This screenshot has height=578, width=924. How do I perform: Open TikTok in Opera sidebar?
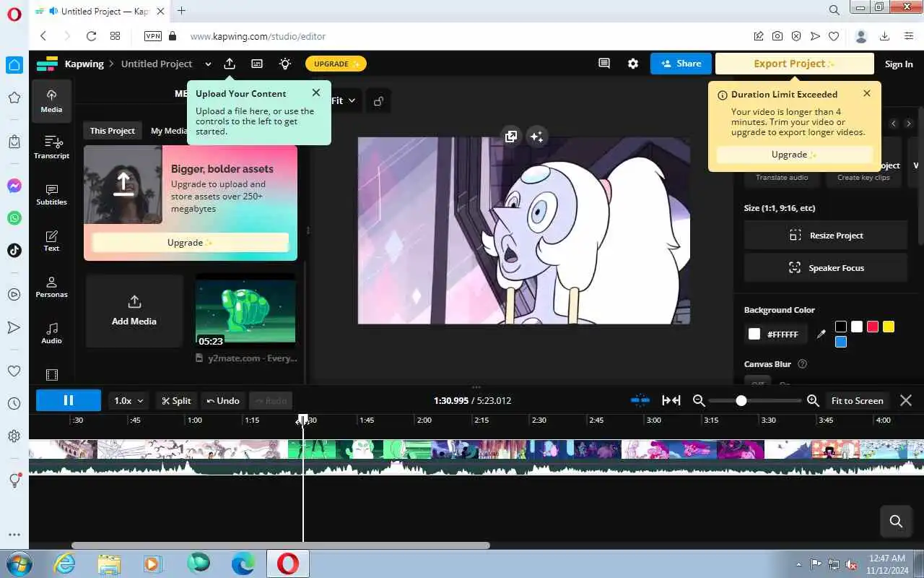click(x=14, y=250)
